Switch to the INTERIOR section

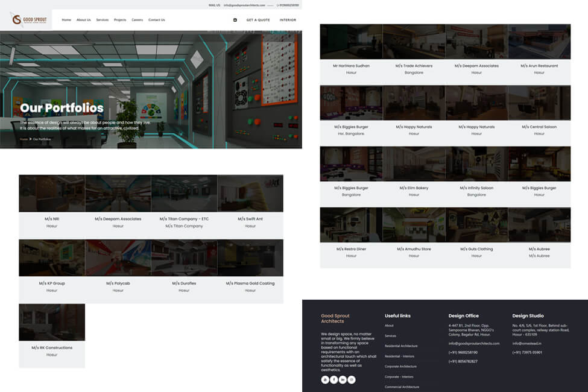288,19
